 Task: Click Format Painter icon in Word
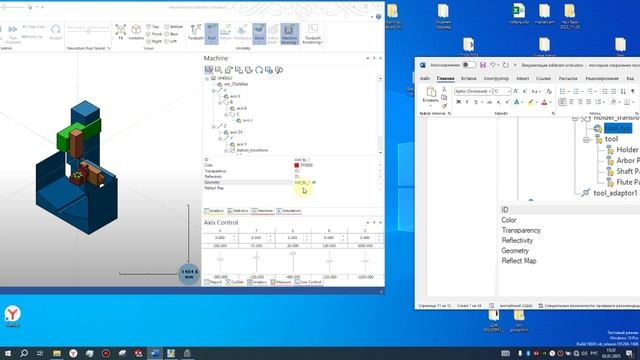(444, 106)
